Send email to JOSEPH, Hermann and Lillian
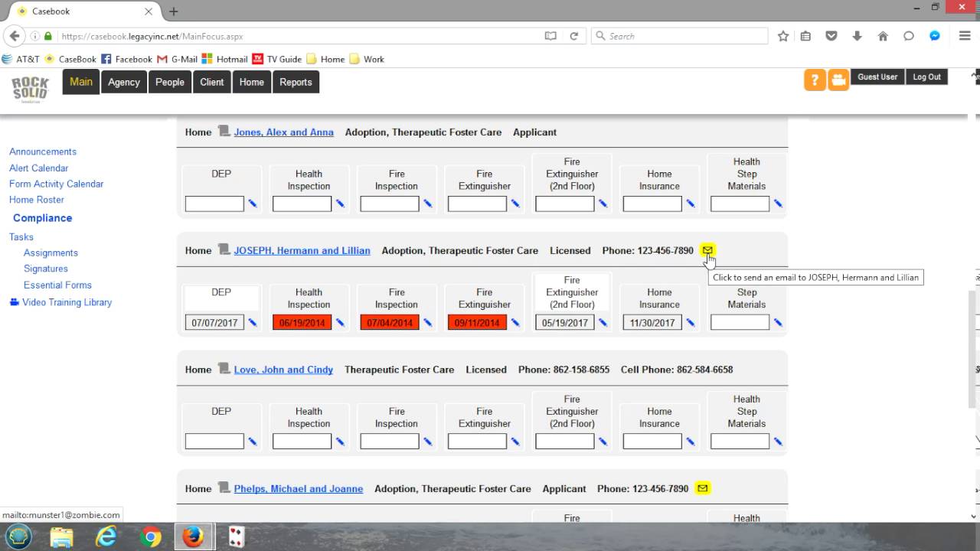 (x=707, y=250)
